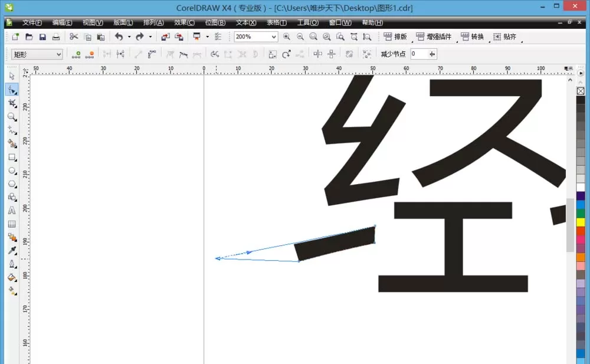
Task: Open the 效果(C) menu
Action: (x=184, y=22)
